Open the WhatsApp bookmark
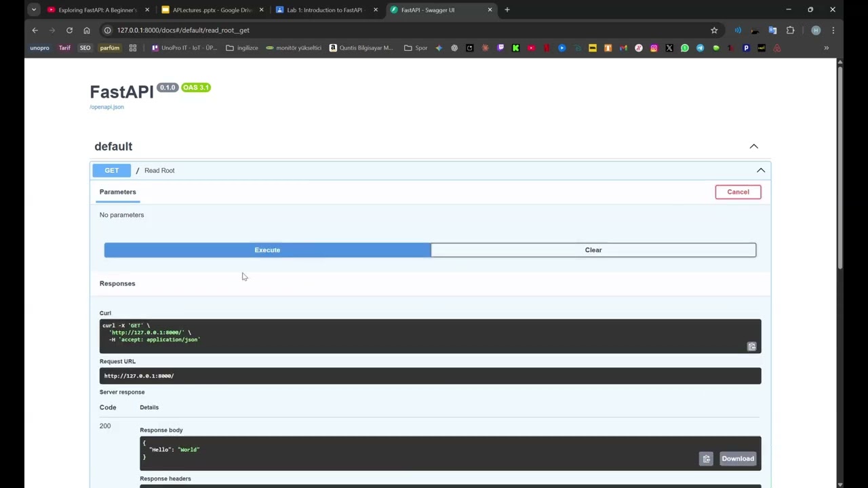The height and width of the screenshot is (488, 868). click(x=685, y=48)
